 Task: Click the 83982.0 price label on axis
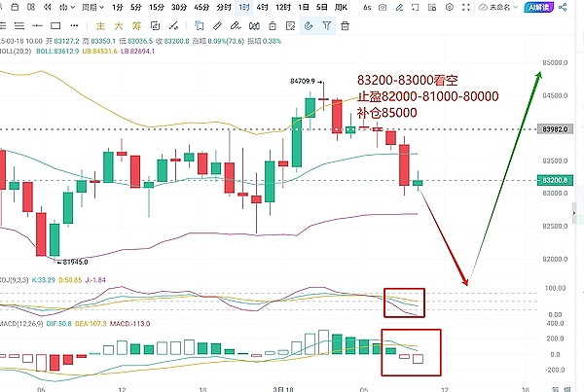555,129
